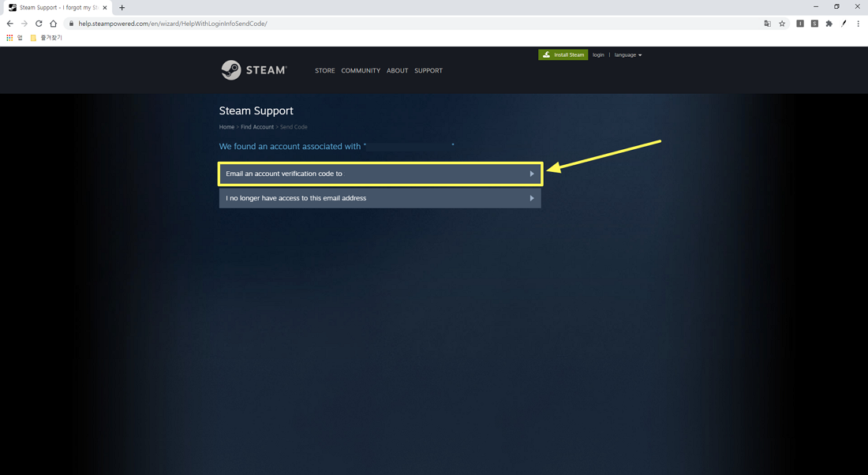868x475 pixels.
Task: Open the language dropdown
Action: [628, 54]
